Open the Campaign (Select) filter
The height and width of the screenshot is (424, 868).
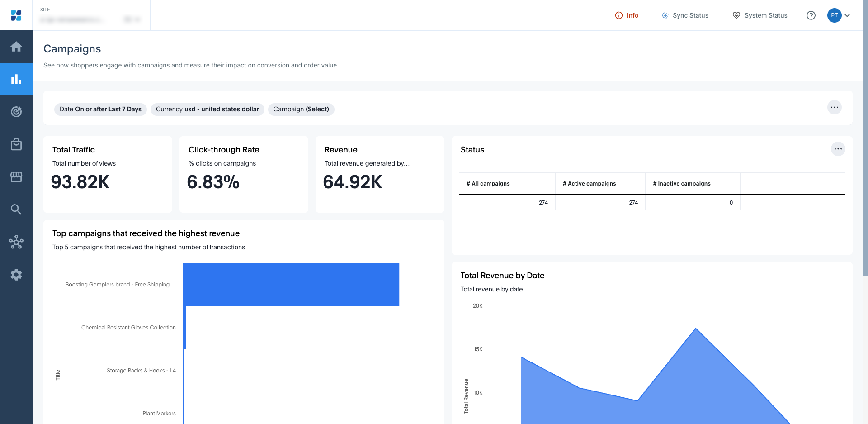click(301, 109)
